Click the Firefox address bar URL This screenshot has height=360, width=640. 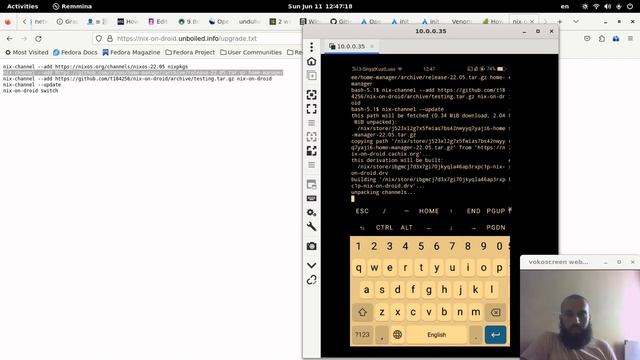coord(187,38)
